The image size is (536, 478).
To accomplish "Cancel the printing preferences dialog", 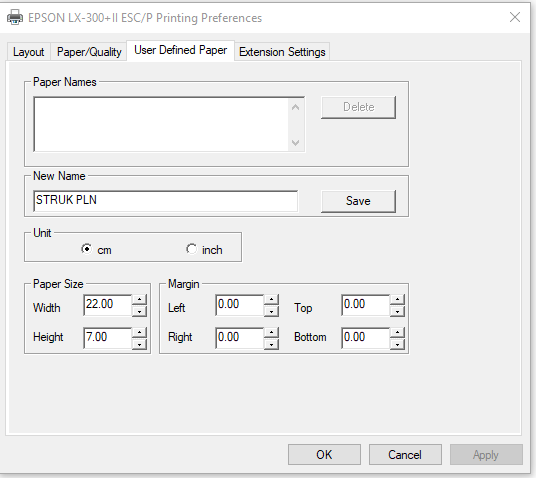I will [405, 454].
